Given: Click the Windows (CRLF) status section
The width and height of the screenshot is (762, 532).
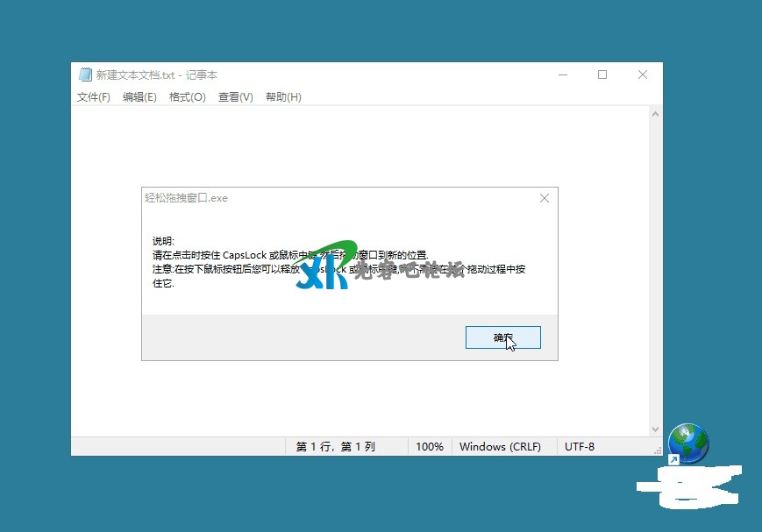Looking at the screenshot, I should [x=501, y=447].
